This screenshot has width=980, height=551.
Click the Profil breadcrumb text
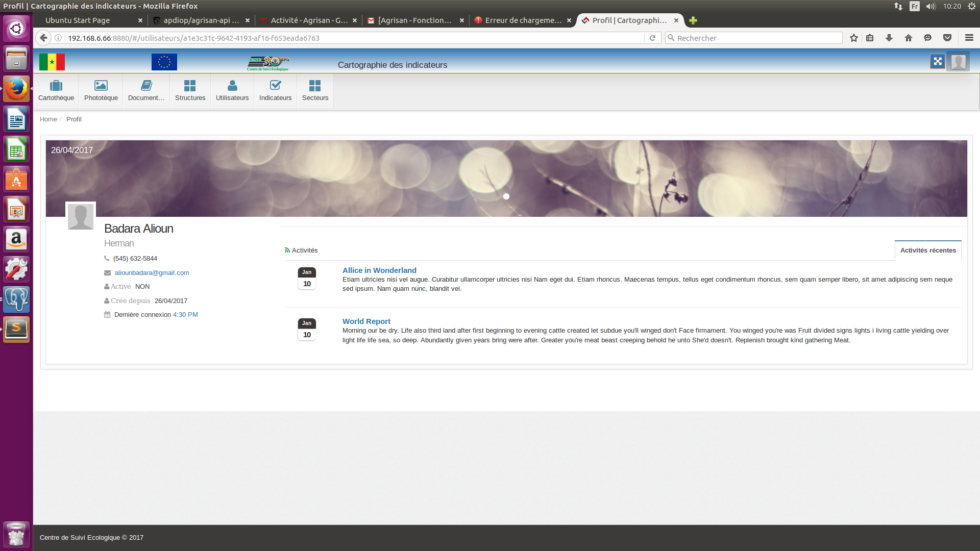tap(73, 119)
